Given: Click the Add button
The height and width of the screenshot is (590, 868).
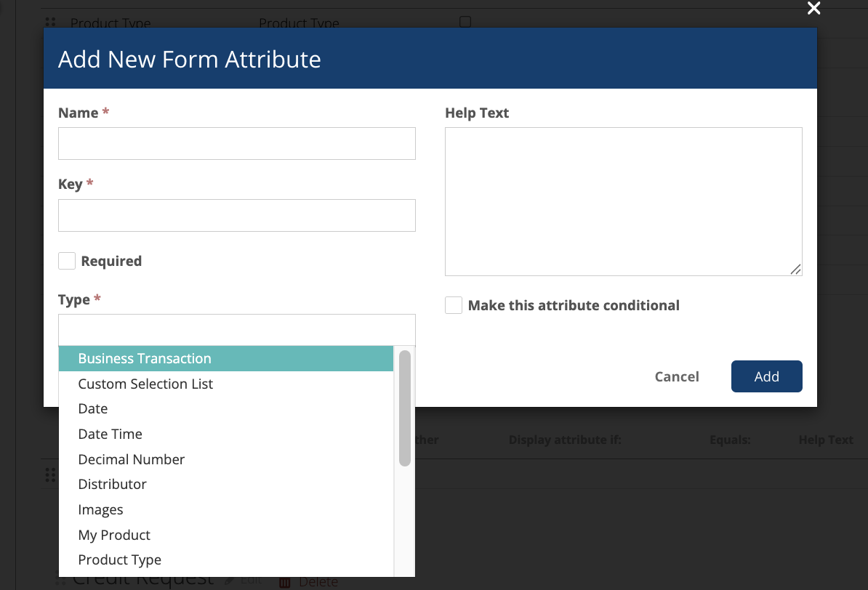Looking at the screenshot, I should tap(767, 376).
